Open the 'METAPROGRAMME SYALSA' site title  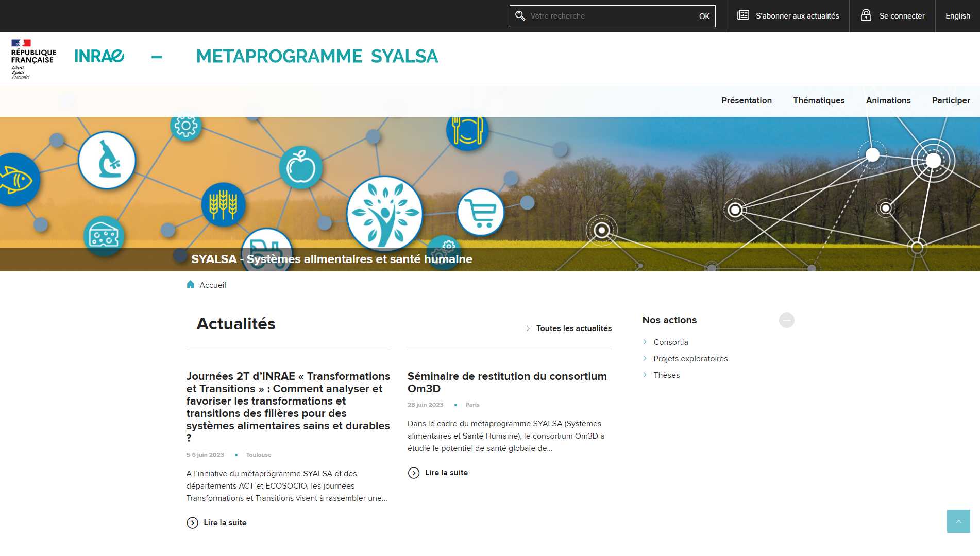(x=317, y=56)
